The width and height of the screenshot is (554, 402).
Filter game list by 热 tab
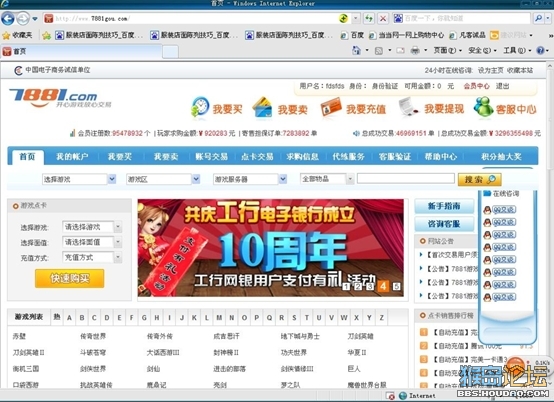57,317
